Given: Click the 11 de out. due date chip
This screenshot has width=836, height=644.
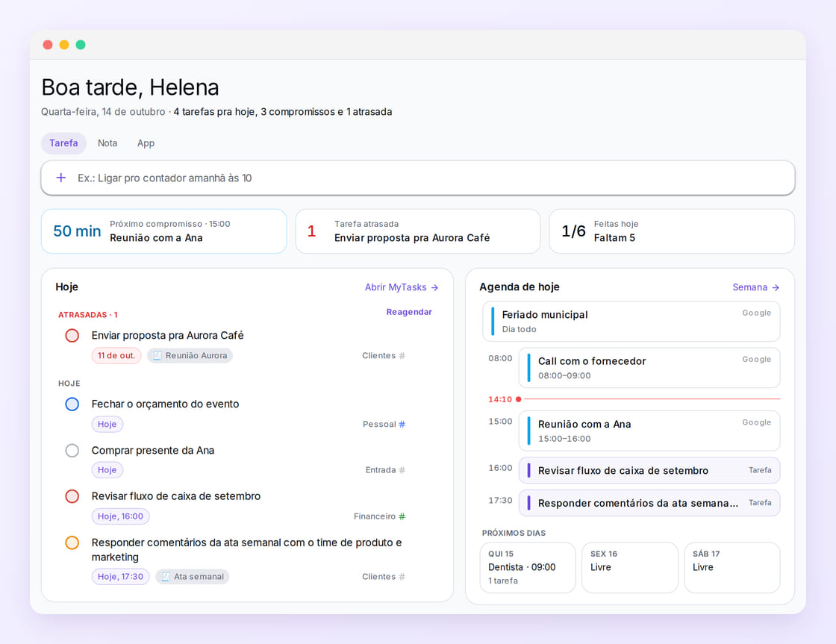Looking at the screenshot, I should (x=116, y=356).
